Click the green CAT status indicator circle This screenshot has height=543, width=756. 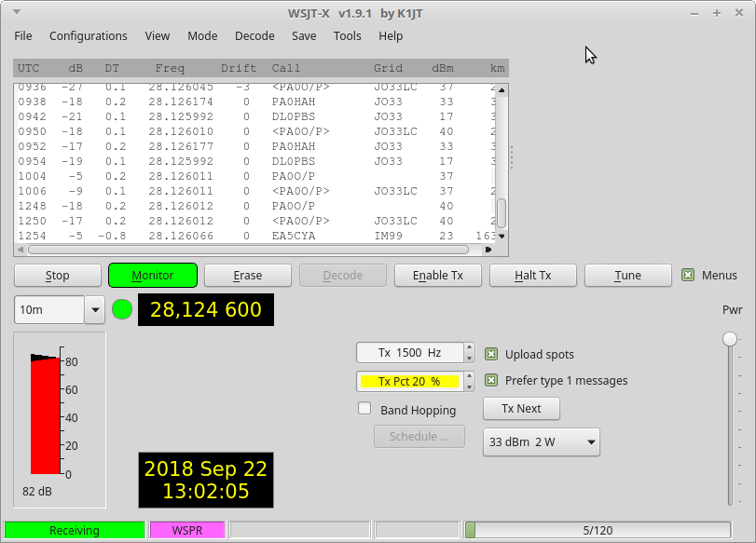[x=122, y=309]
